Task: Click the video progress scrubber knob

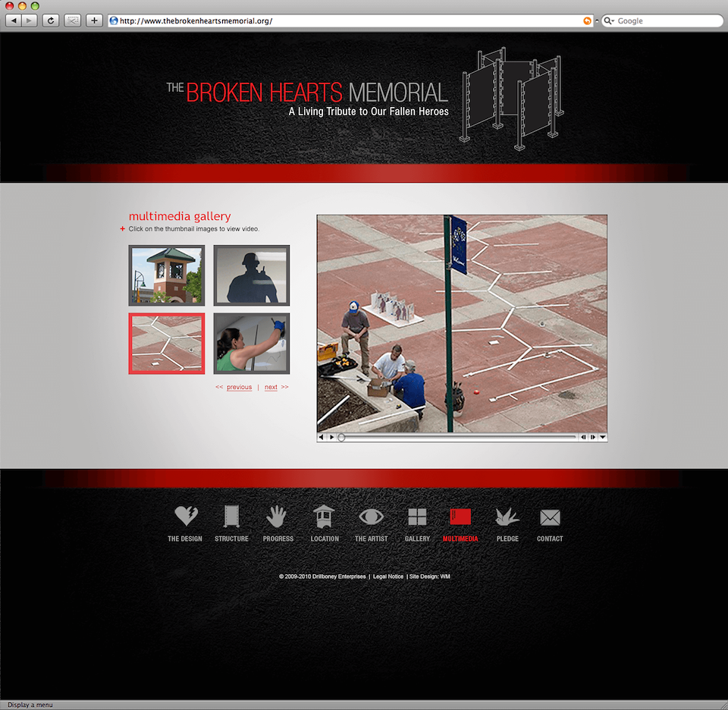Action: coord(341,438)
